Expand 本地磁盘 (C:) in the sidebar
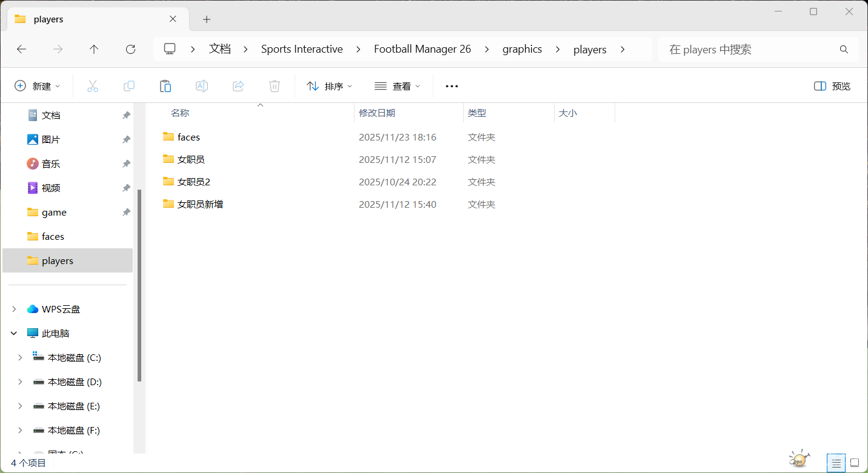Screen dimensions: 868x473 click(19, 357)
